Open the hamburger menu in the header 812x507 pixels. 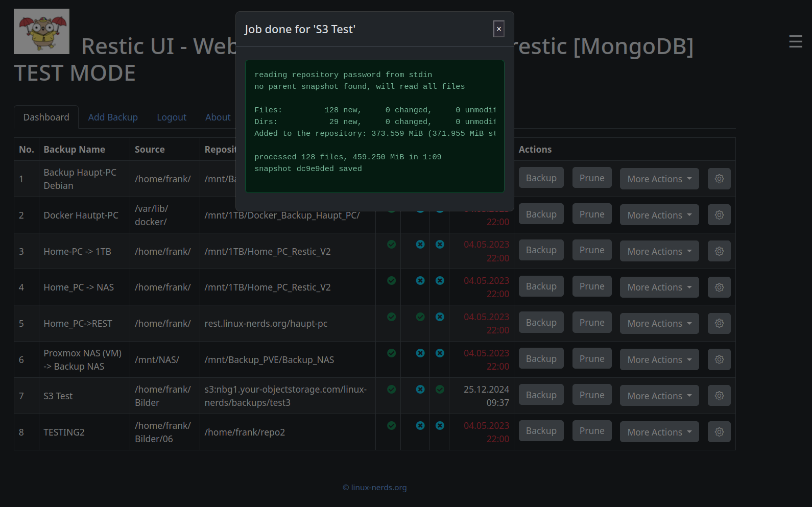click(x=795, y=41)
